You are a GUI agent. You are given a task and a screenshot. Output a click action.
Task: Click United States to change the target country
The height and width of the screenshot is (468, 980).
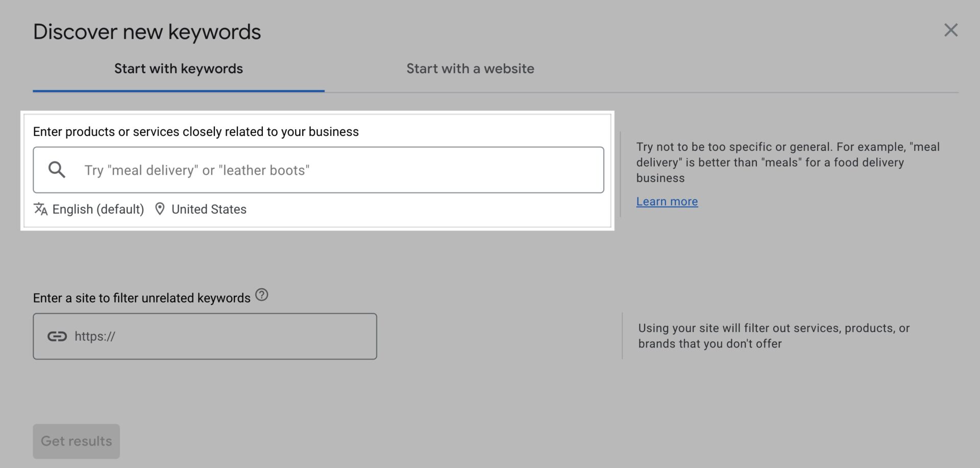pos(209,209)
